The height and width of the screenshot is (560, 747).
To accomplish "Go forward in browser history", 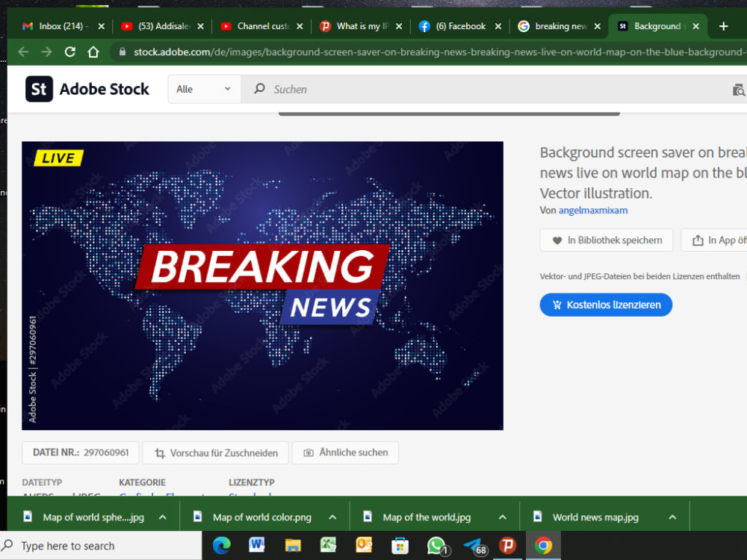I will tap(46, 52).
